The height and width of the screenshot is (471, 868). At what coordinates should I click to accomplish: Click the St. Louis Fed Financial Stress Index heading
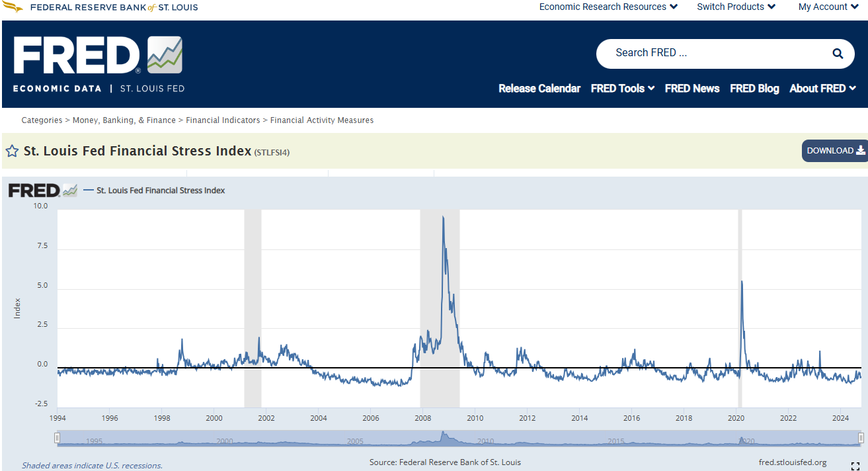click(138, 151)
